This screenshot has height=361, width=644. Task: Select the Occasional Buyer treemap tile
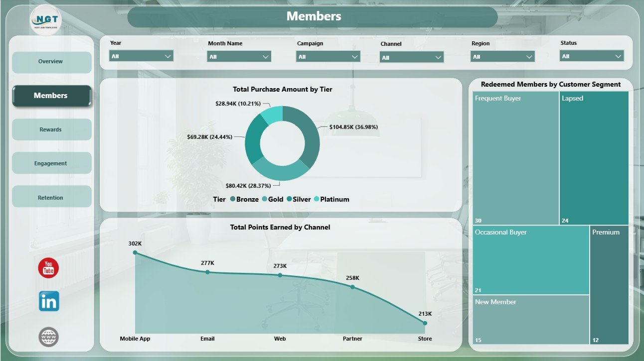531,260
